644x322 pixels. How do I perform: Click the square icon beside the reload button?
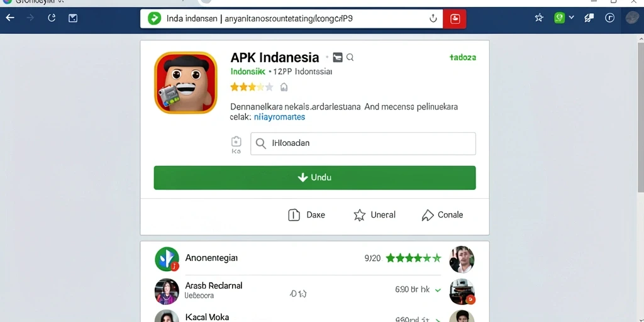(x=73, y=18)
